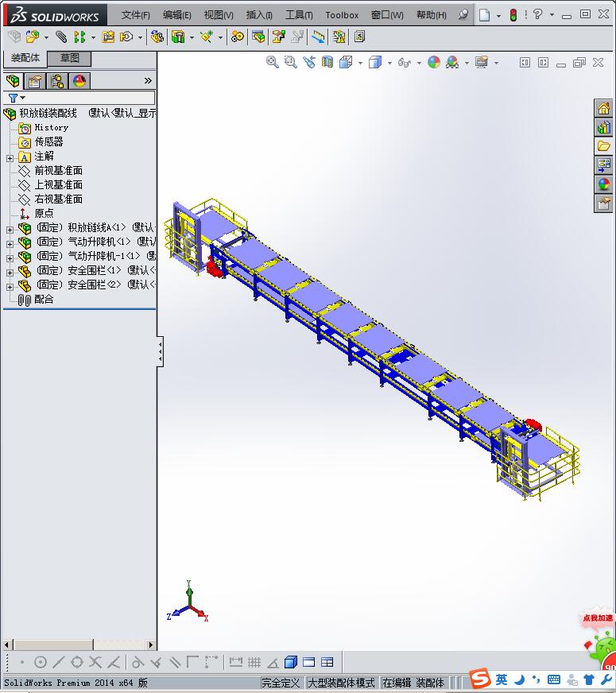
Task: Open the DisplayManager tab icon
Action: pos(79,81)
